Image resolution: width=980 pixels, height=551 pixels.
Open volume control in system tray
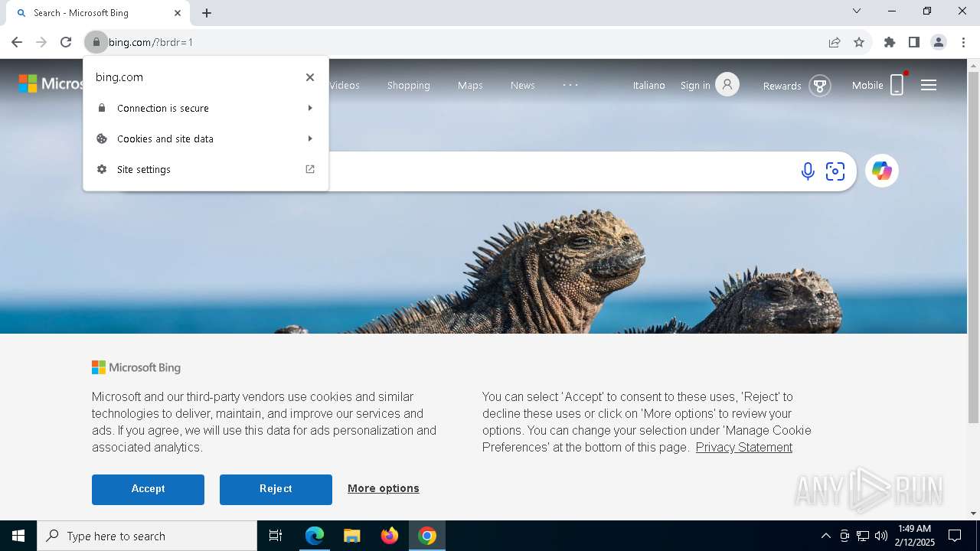coord(881,536)
